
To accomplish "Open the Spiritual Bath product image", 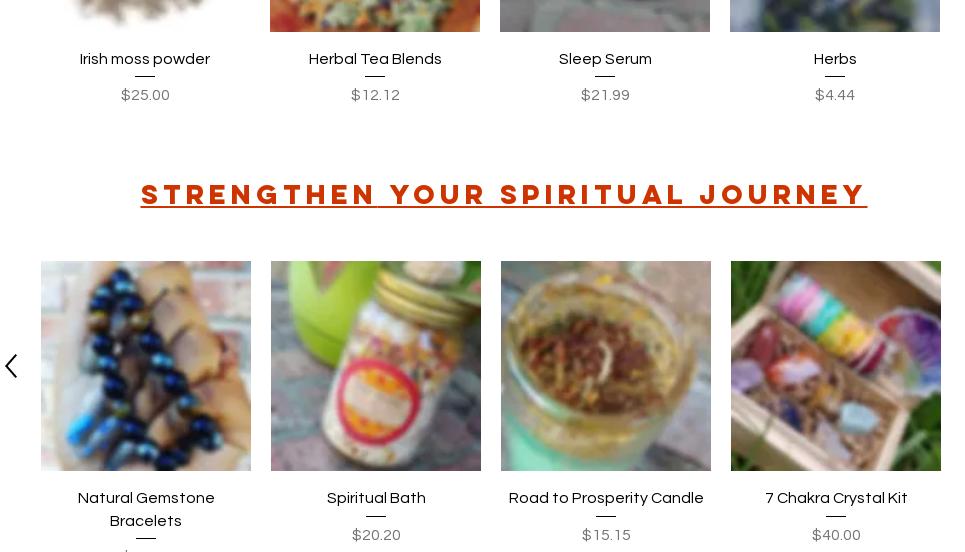I will (x=376, y=366).
